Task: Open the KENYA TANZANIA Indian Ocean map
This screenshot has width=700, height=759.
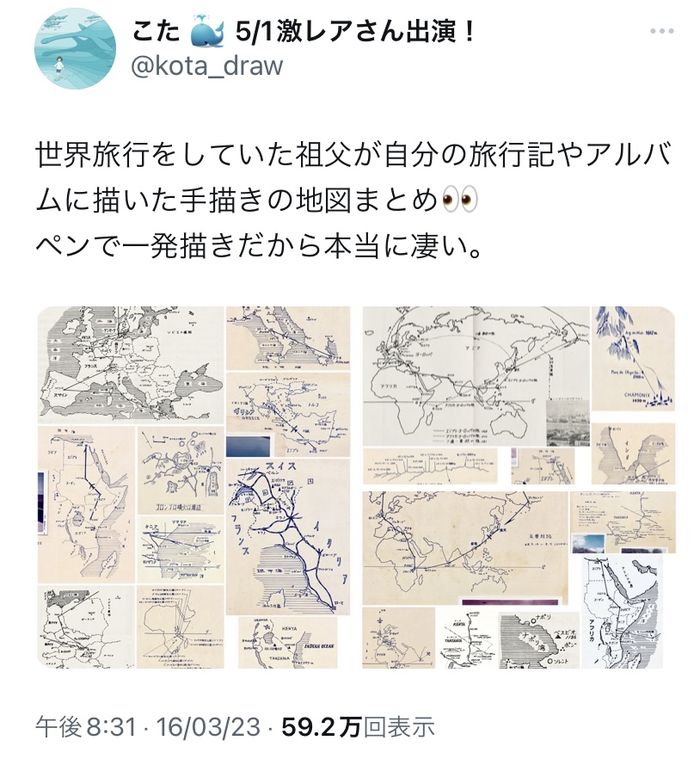Action: coord(287,643)
